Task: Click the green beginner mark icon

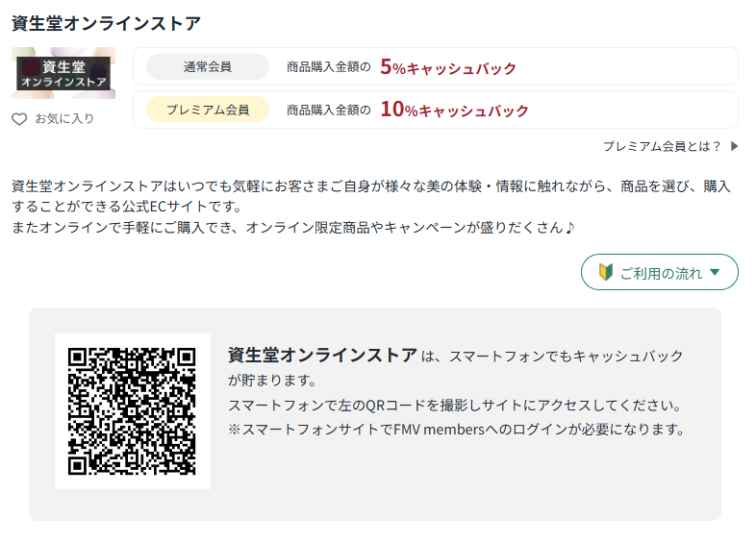Action: (x=606, y=272)
